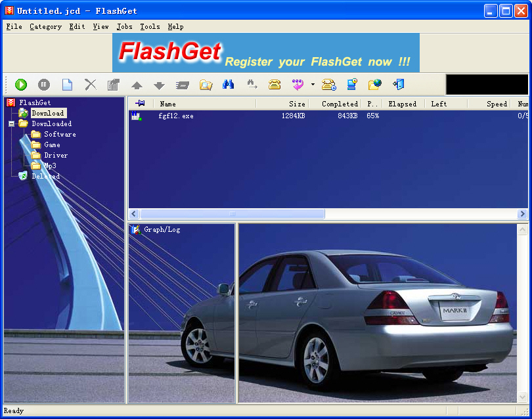Click the yellow telephone dial icon

274,84
